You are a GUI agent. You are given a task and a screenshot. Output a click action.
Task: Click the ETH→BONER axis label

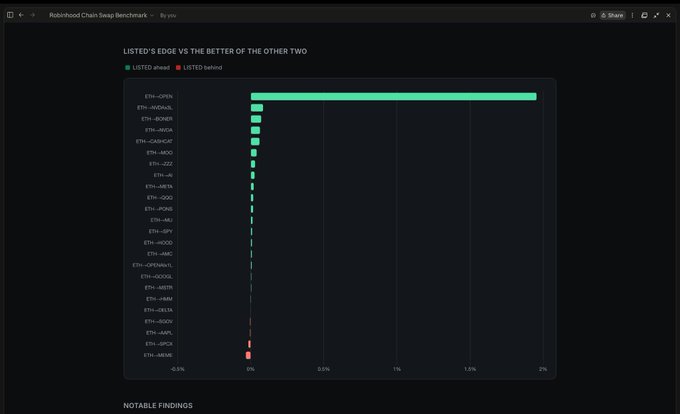click(x=157, y=119)
